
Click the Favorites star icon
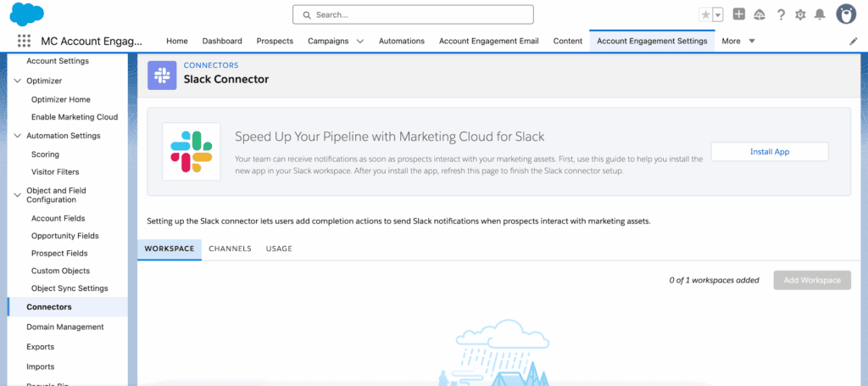pyautogui.click(x=705, y=15)
